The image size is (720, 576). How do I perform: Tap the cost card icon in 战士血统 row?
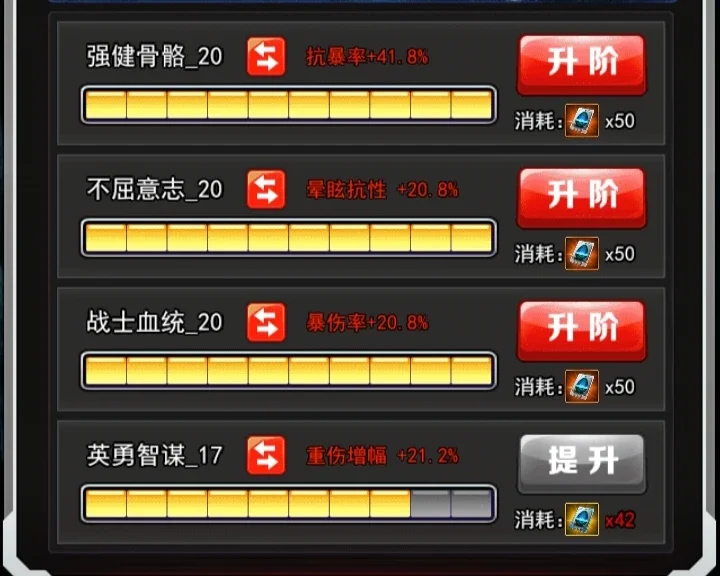pyautogui.click(x=582, y=386)
